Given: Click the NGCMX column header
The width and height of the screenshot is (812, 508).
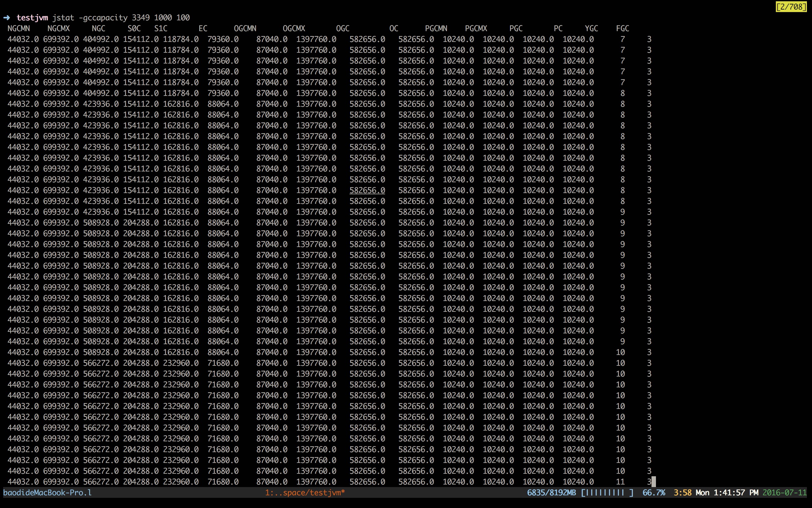Looking at the screenshot, I should point(59,29).
